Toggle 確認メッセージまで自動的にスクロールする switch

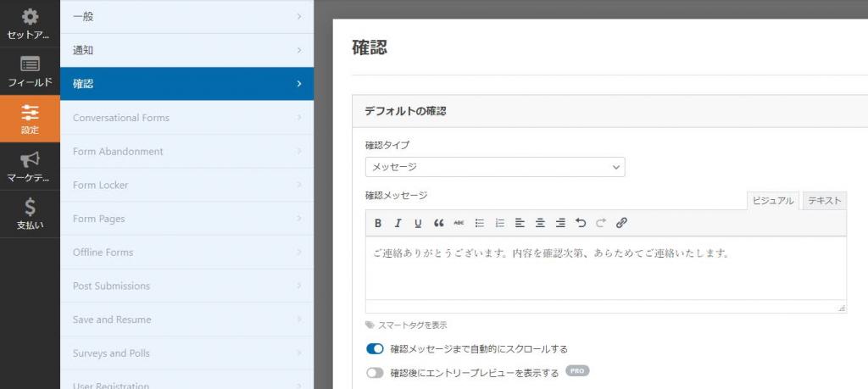point(375,349)
